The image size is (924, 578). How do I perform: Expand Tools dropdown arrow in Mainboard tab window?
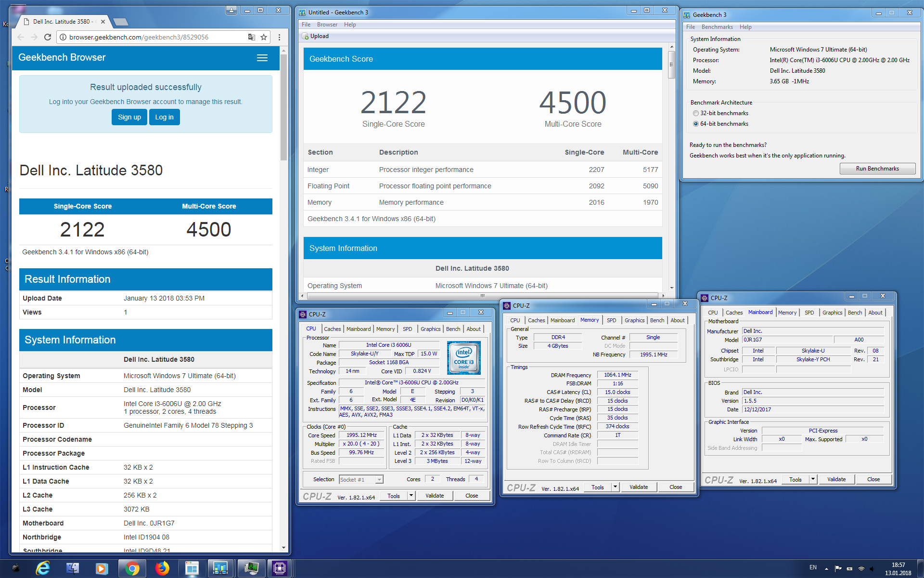[x=813, y=479]
